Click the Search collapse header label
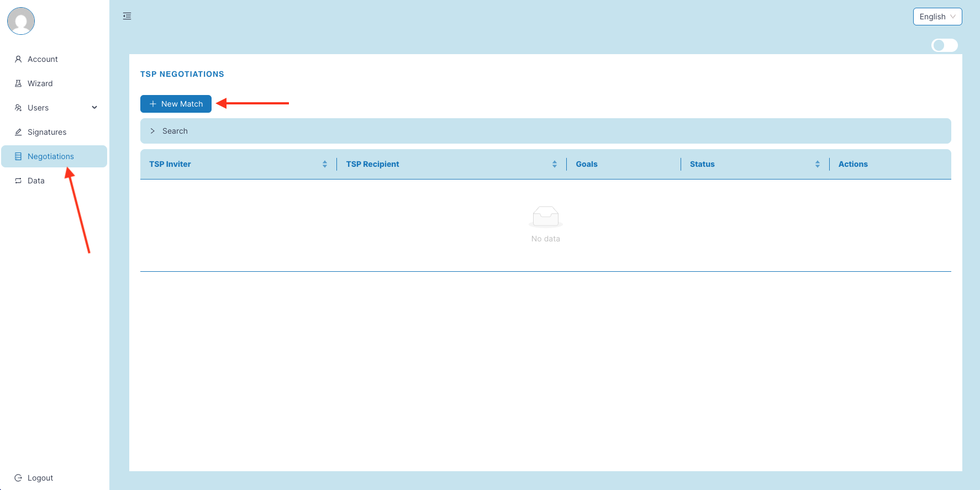Viewport: 980px width, 490px height. (175, 131)
